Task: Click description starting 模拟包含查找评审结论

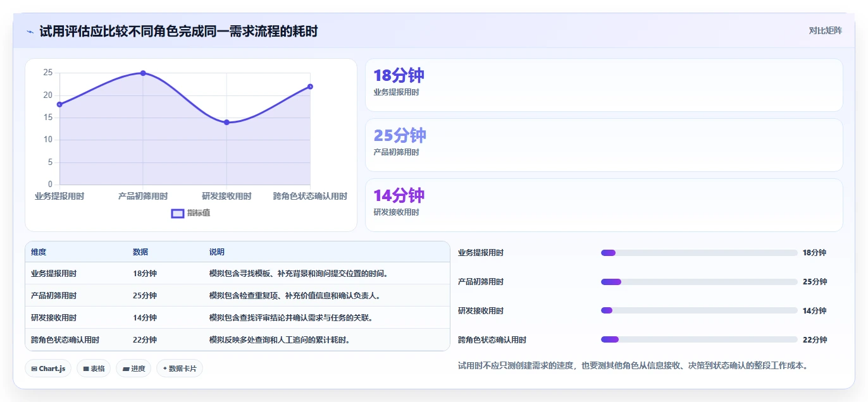Action: pos(291,318)
